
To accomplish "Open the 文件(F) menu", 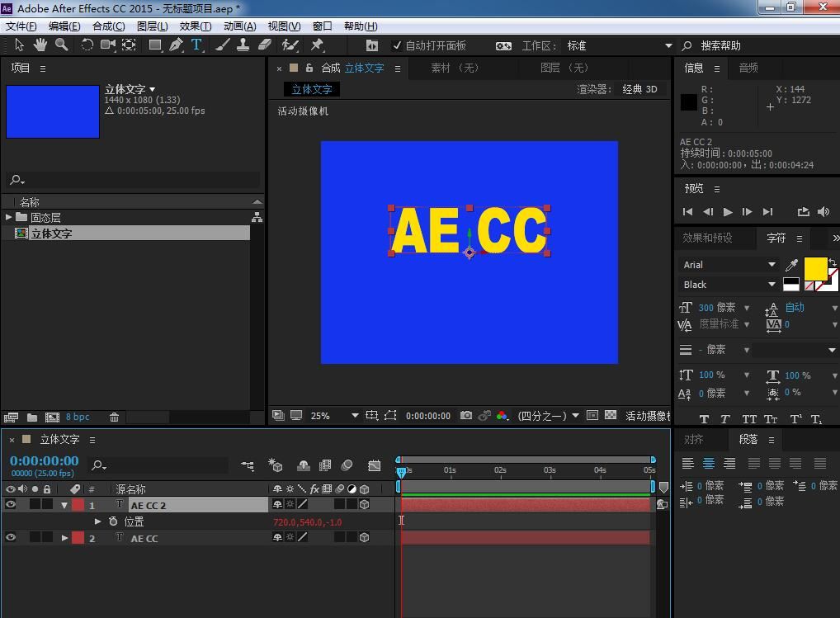I will [21, 26].
